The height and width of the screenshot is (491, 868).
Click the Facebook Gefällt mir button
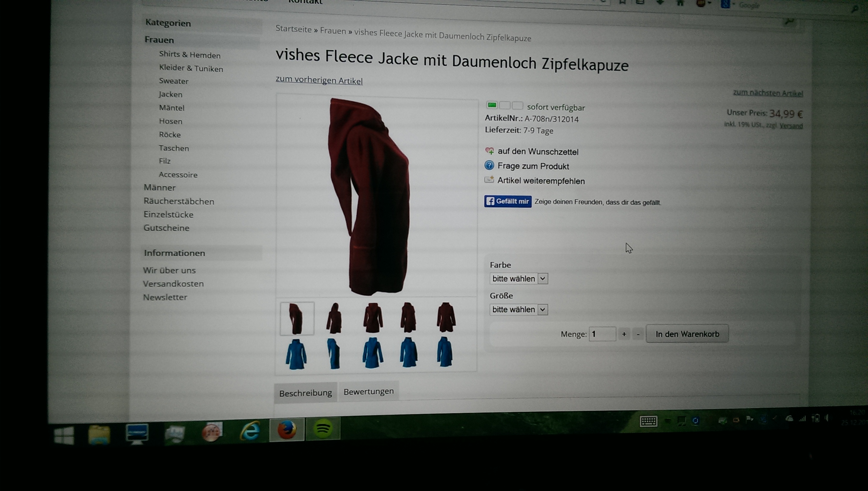508,201
